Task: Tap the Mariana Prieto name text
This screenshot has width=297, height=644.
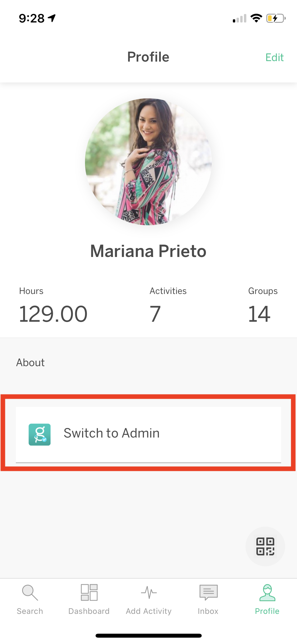Action: tap(148, 251)
